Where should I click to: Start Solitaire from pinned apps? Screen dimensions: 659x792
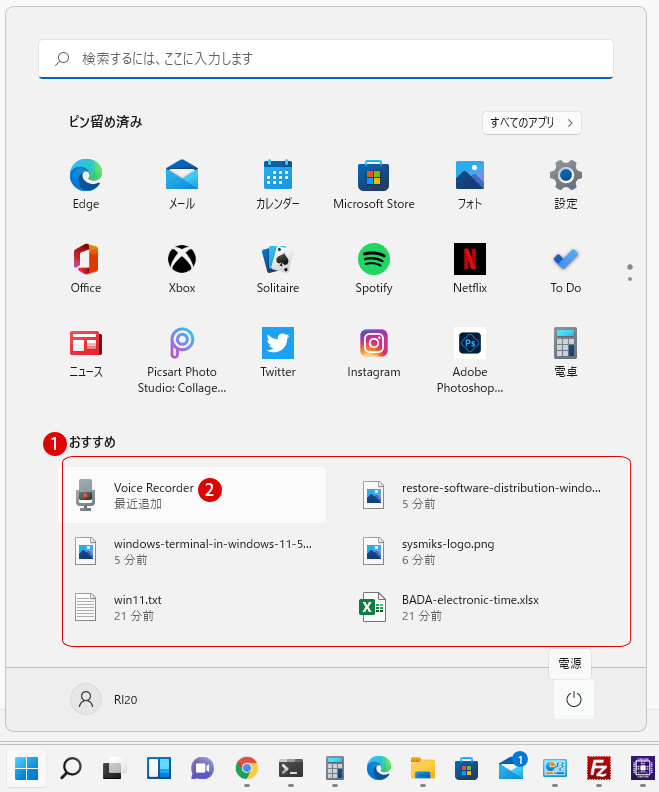pos(278,268)
